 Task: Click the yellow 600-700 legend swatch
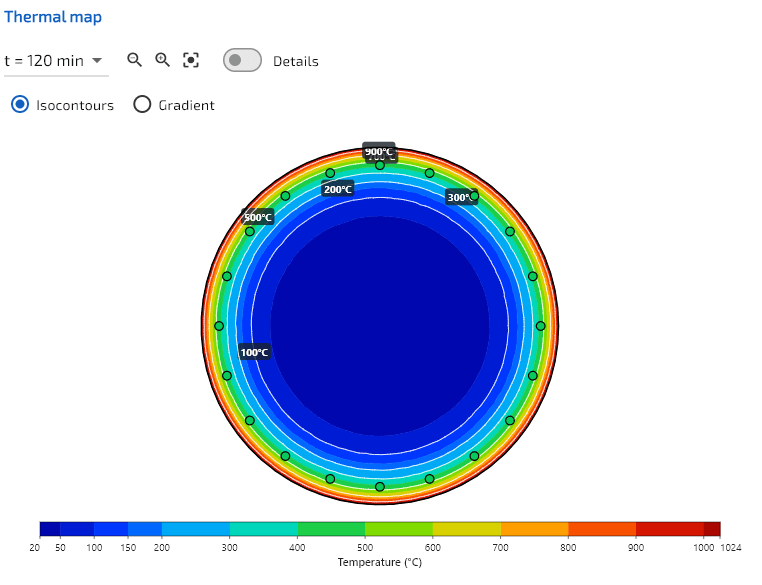[x=467, y=529]
